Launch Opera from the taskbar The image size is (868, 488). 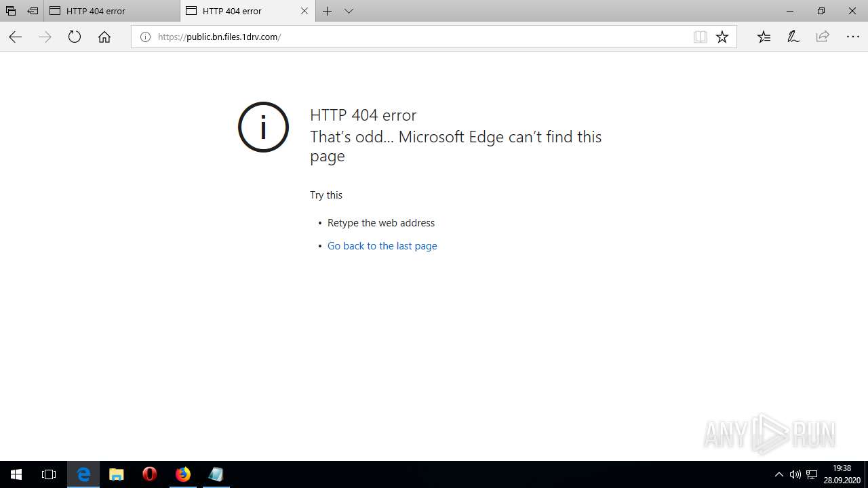tap(150, 474)
